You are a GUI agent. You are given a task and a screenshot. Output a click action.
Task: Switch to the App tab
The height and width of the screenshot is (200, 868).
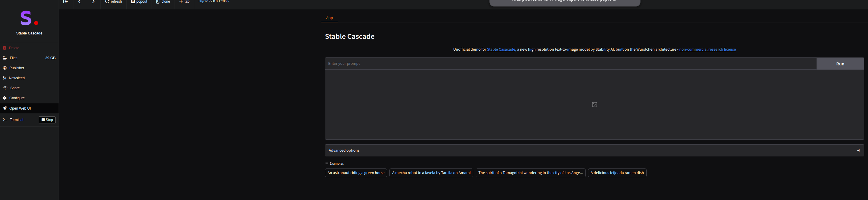tap(329, 18)
